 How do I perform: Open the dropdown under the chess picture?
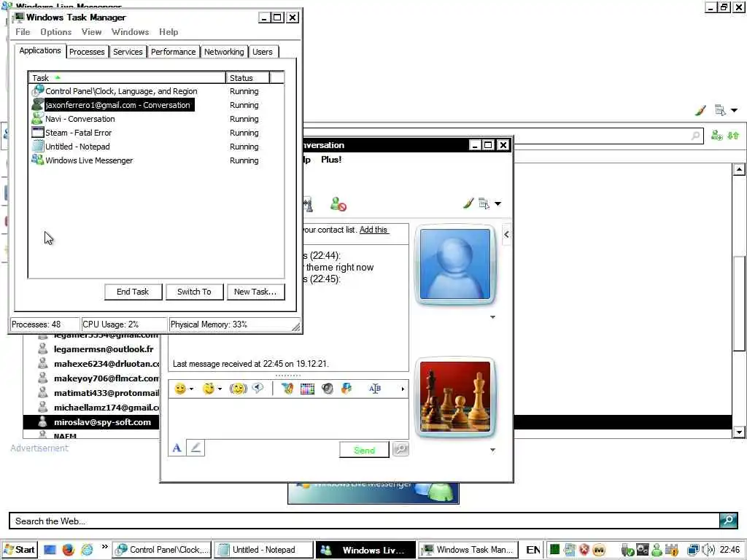pos(492,450)
